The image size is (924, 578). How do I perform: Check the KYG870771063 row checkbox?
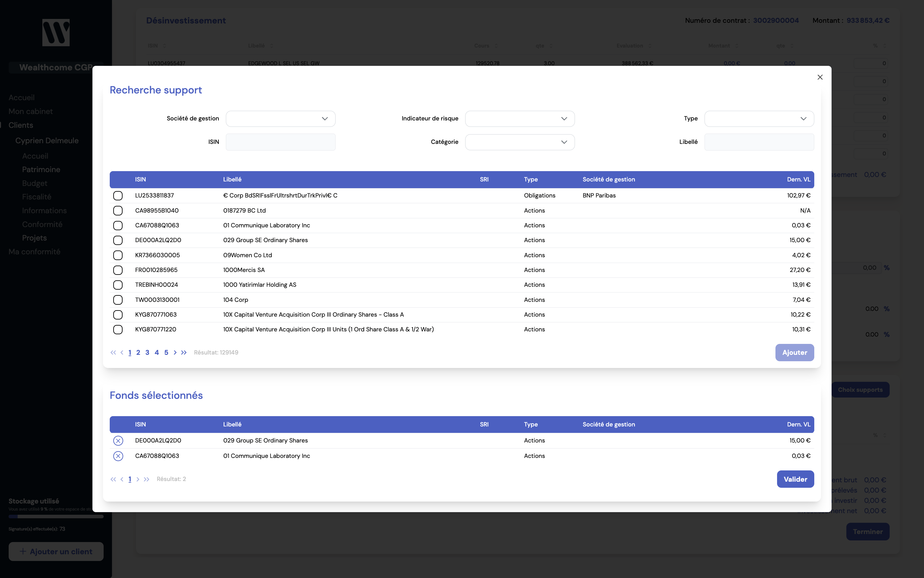(118, 315)
